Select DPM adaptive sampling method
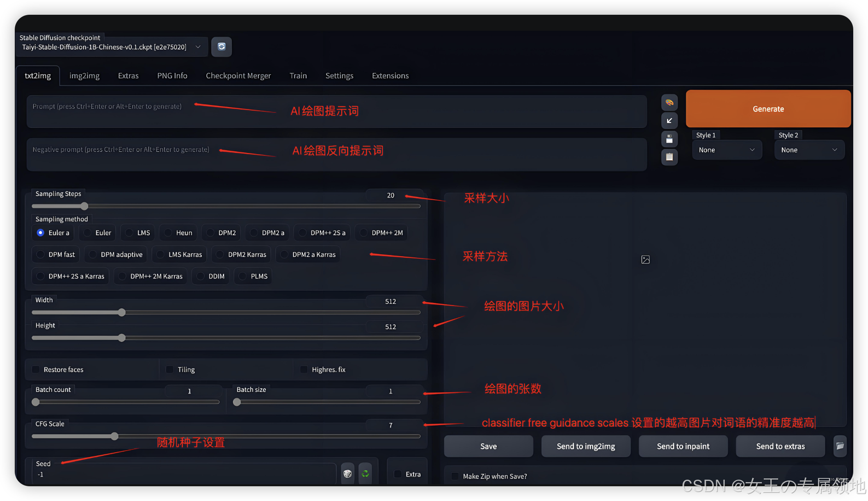Viewport: 868px width, 501px height. [x=116, y=255]
